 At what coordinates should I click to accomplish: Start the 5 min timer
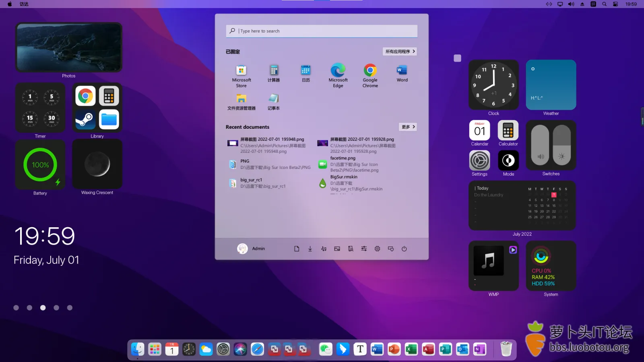52,97
